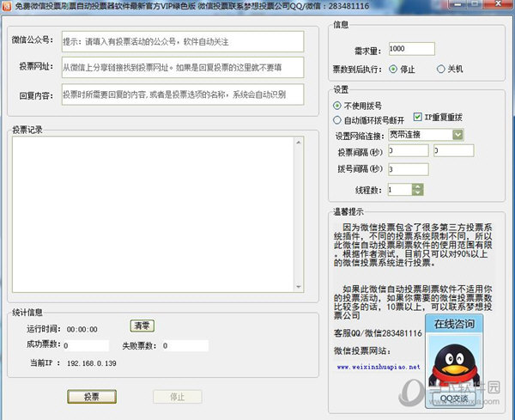The image size is (515, 420).
Task: Click inside the 投票记录 log area
Action: click(153, 214)
